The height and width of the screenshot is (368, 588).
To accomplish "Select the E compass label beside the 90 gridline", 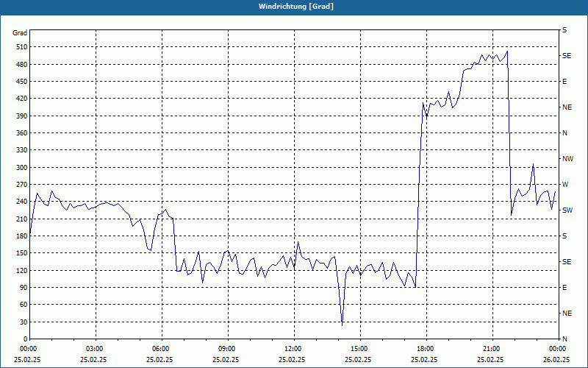I will pos(564,288).
